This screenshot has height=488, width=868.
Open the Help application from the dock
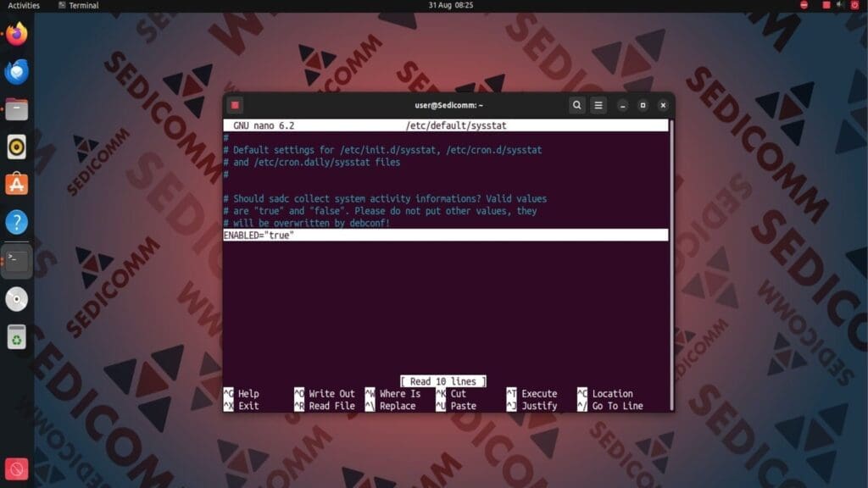(16, 220)
